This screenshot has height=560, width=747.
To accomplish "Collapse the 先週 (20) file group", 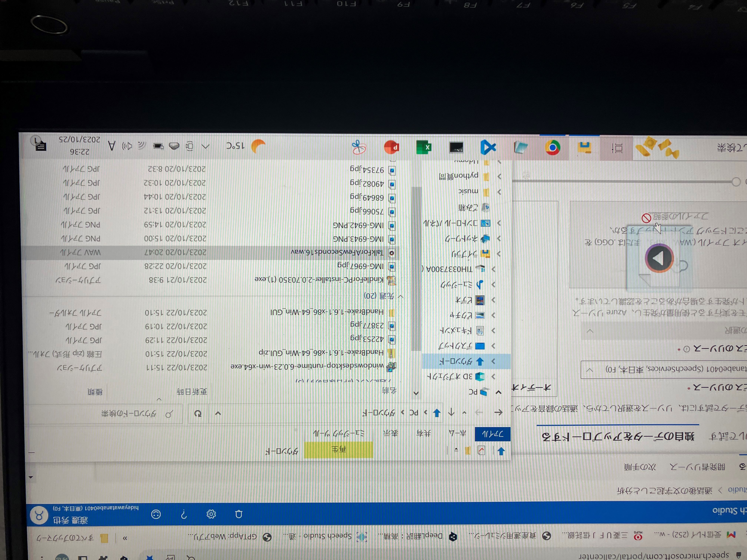I will point(401,296).
